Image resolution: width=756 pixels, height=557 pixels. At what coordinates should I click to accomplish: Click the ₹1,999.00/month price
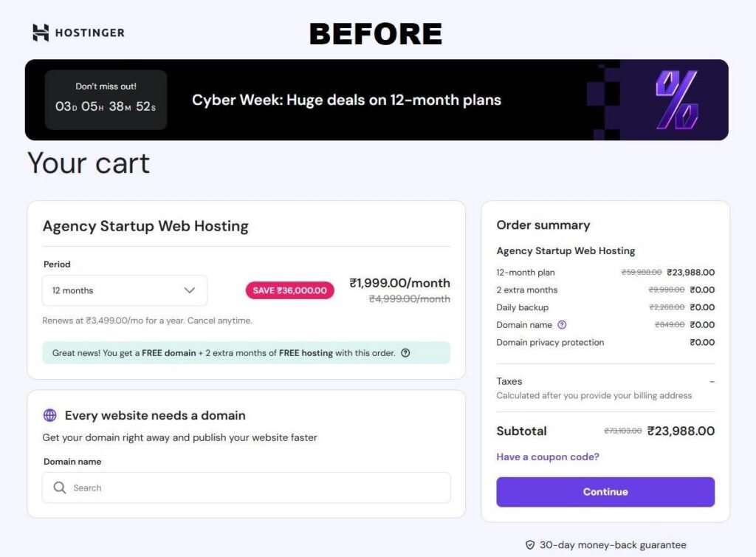point(399,283)
